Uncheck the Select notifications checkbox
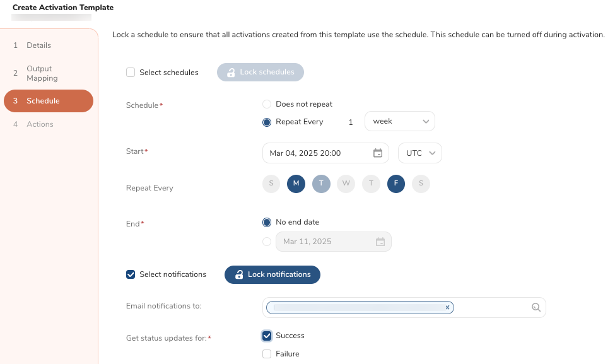Viewport: 615px width, 364px height. 131,274
